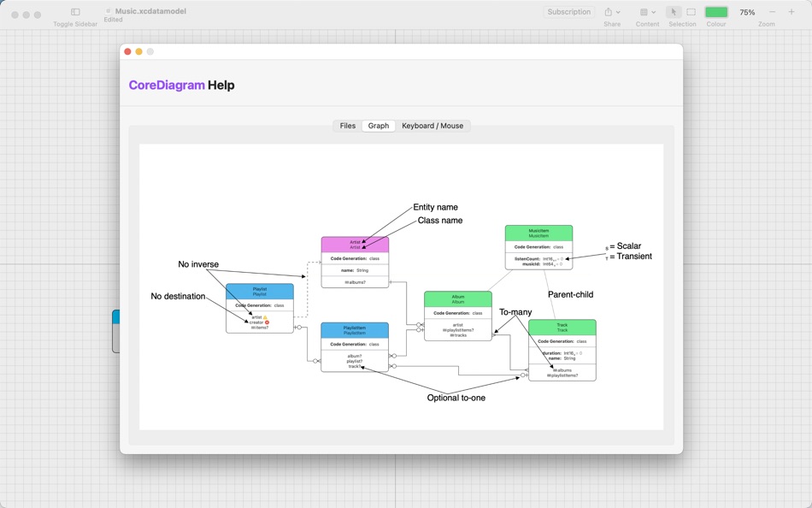Open the Share toolbar icon
The width and height of the screenshot is (812, 508).
pyautogui.click(x=609, y=12)
